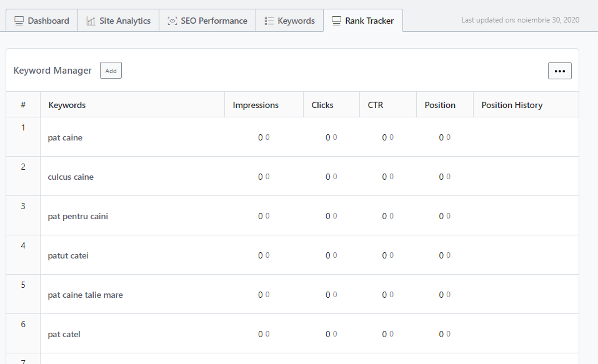598x364 pixels.
Task: Click the Position column header
Action: tap(440, 105)
